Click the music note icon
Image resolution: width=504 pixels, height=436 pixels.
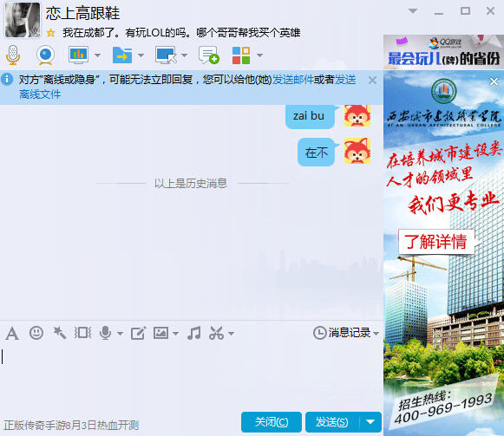[x=194, y=333]
